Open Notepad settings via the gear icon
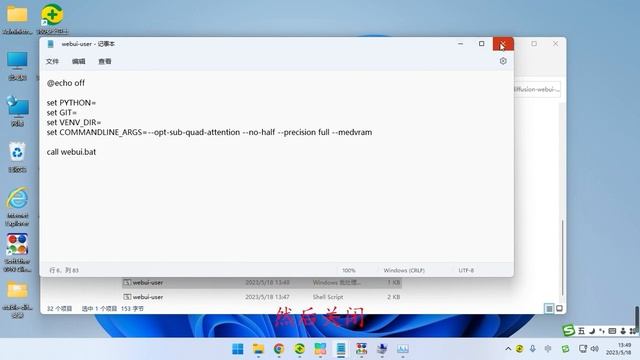Viewport: 640px width, 360px height. (503, 61)
